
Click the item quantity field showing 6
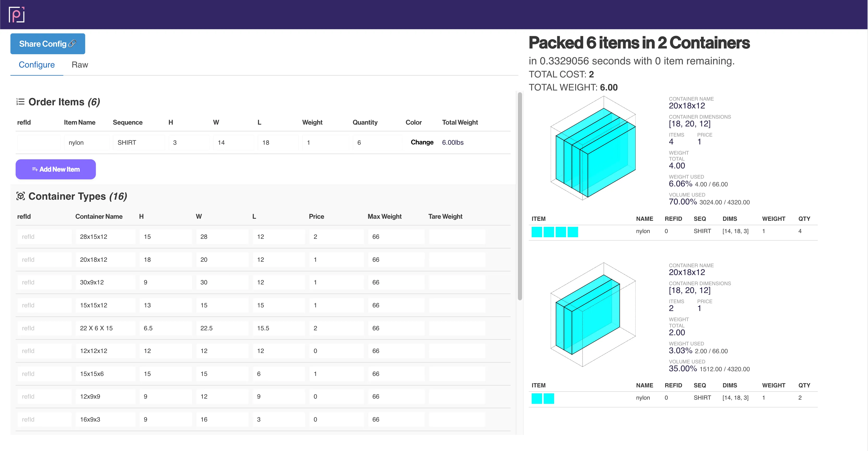tap(377, 142)
